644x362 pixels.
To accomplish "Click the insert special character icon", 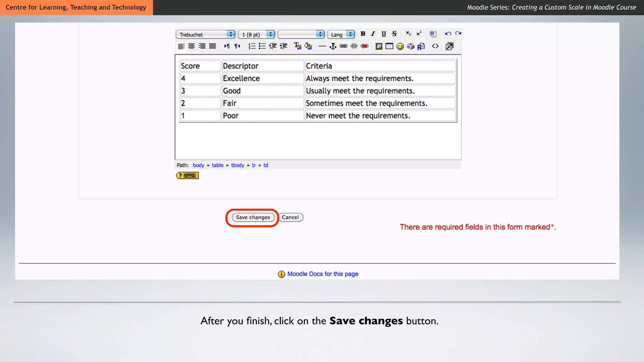I will tap(410, 46).
